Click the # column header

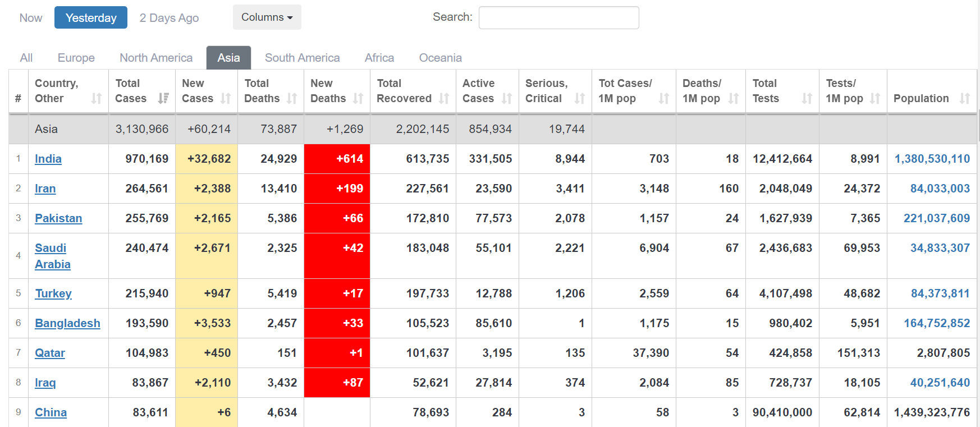click(18, 99)
